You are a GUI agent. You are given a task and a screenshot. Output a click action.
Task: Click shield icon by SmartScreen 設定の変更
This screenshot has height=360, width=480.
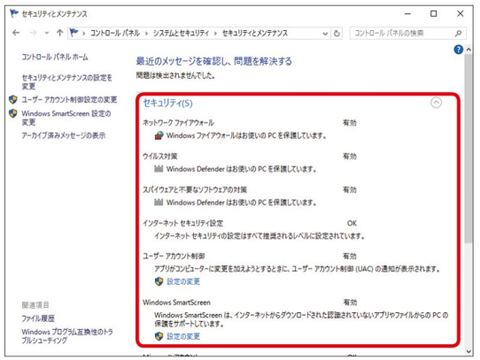click(x=159, y=336)
